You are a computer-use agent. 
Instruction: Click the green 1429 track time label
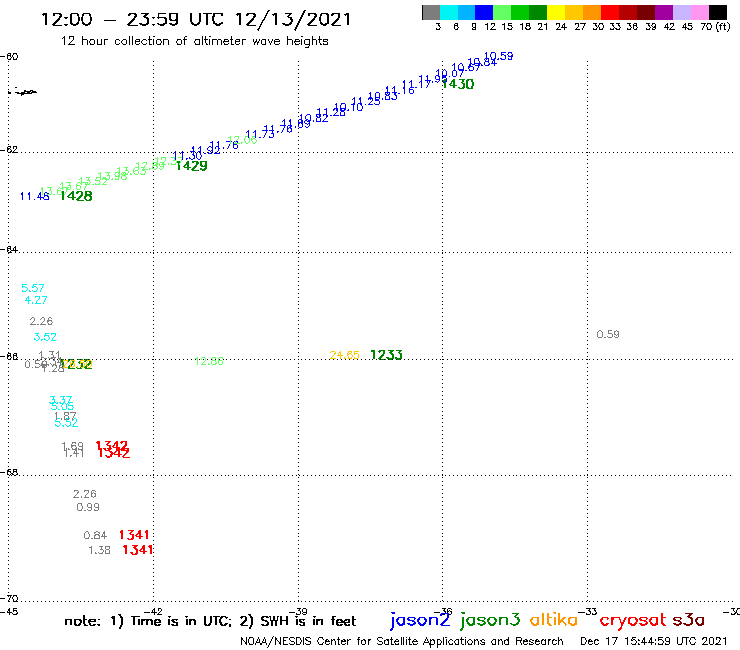191,166
